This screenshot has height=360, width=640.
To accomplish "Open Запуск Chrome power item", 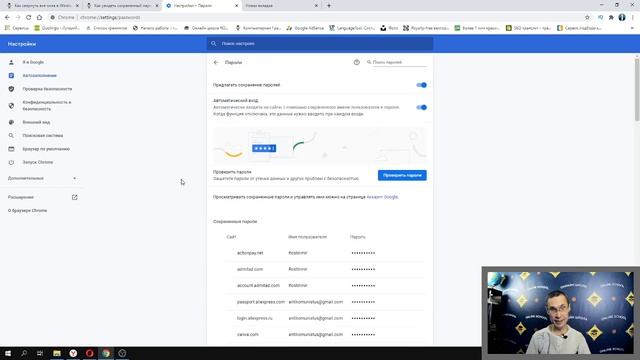I will point(38,162).
